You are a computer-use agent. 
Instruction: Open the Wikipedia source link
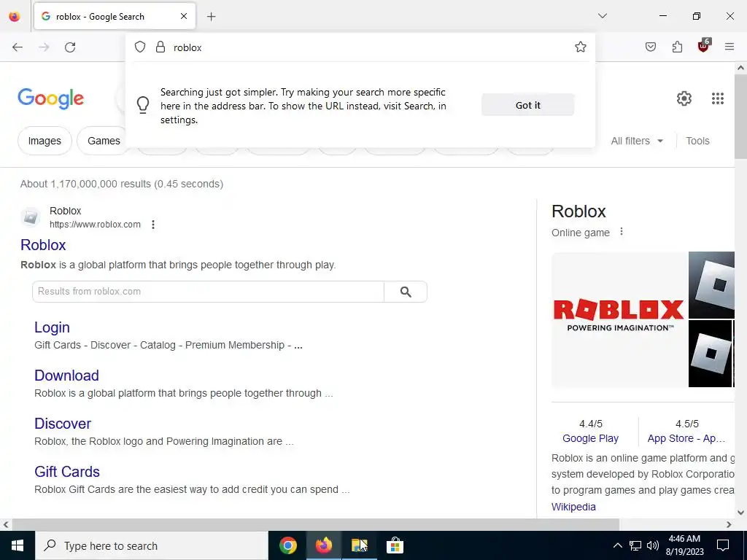(x=573, y=507)
